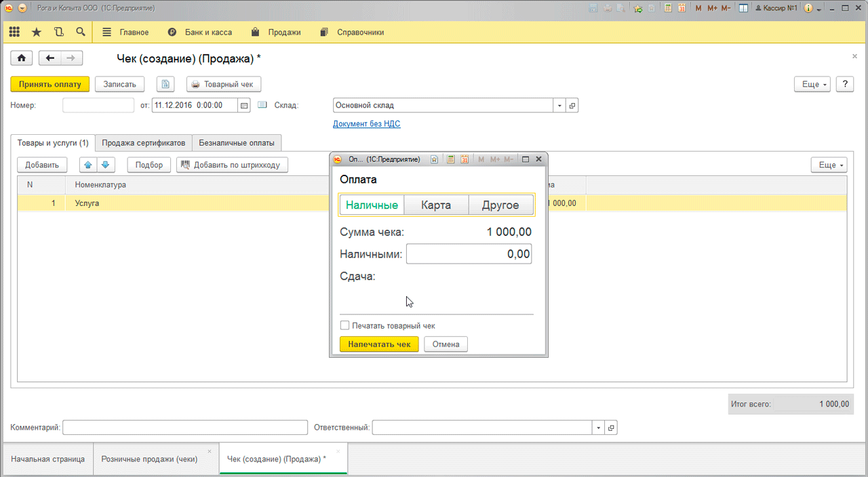The height and width of the screenshot is (477, 868).
Task: Go to home page icon
Action: tap(21, 58)
